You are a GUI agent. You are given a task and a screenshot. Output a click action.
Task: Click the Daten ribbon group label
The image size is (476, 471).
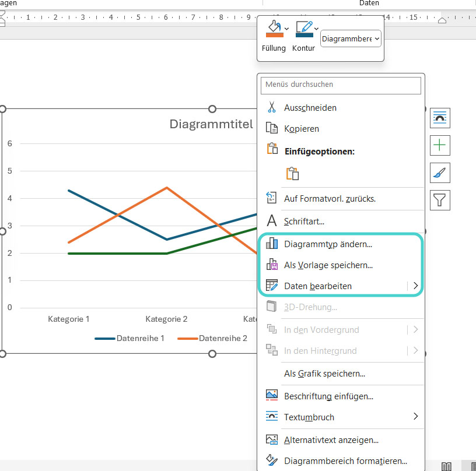click(x=369, y=3)
